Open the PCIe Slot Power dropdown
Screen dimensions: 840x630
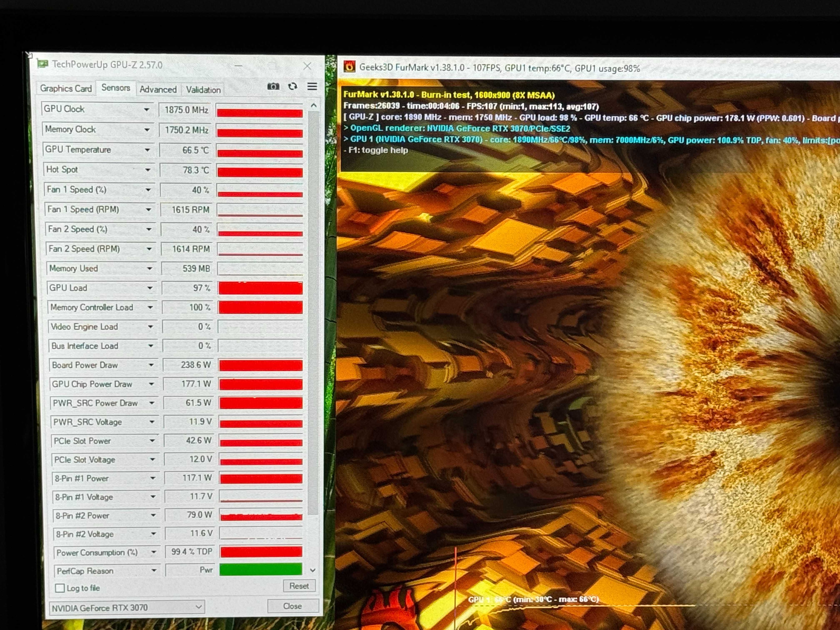pos(152,440)
